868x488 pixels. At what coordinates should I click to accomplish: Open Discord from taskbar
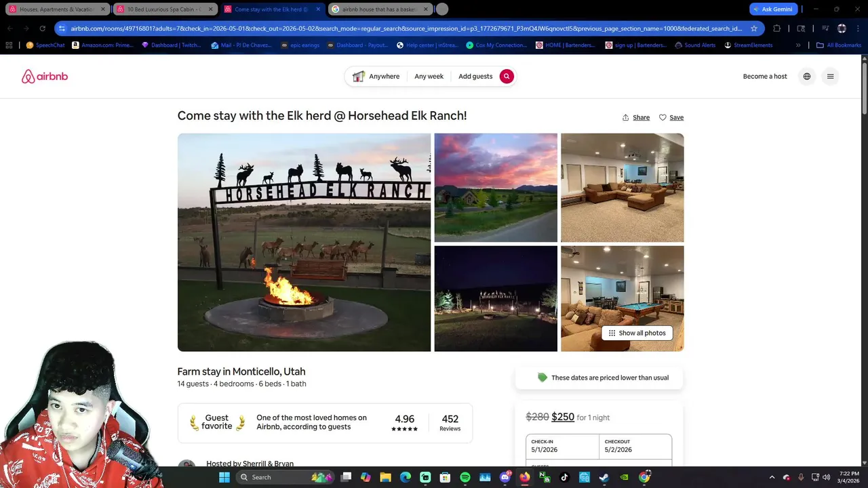coord(505,477)
